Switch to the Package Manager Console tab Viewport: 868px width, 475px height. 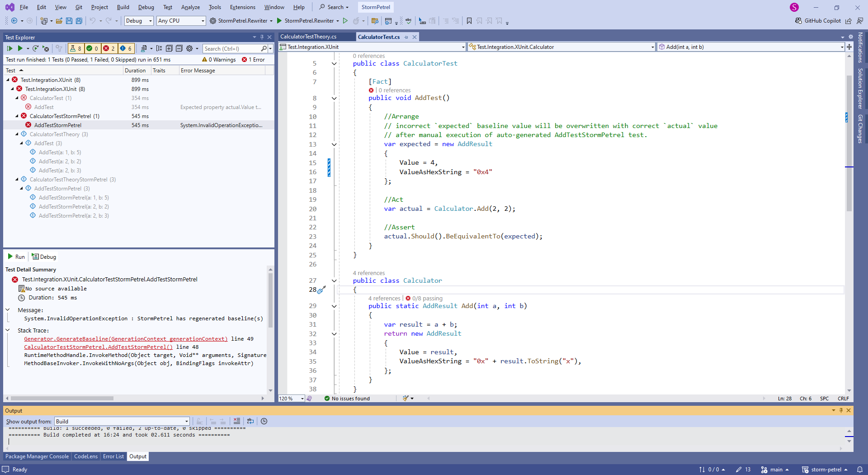coord(37,456)
